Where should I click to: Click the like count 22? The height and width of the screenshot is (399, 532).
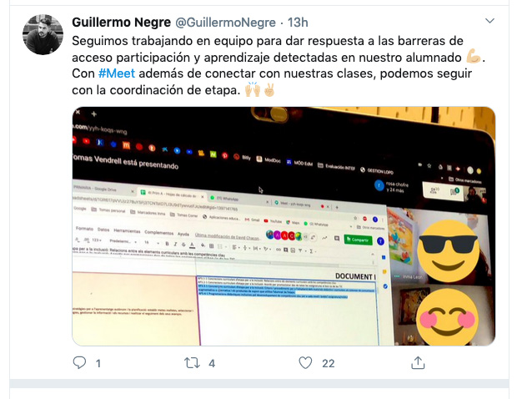[328, 364]
